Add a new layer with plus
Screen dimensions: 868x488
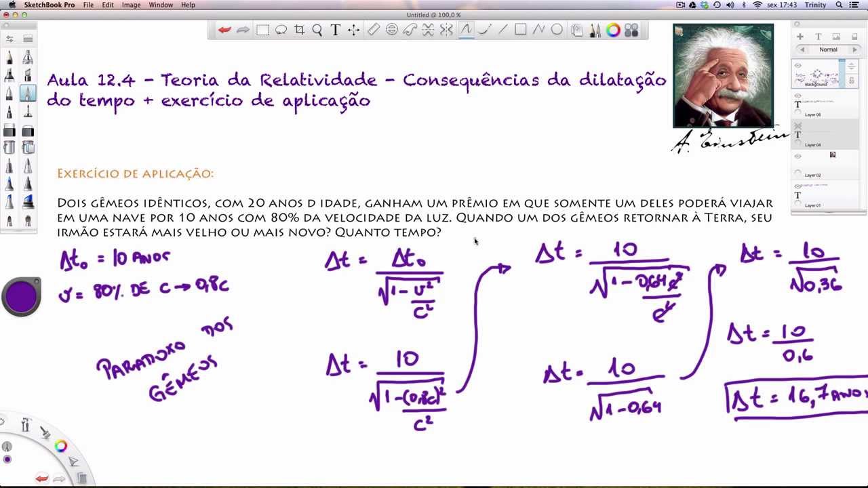800,37
